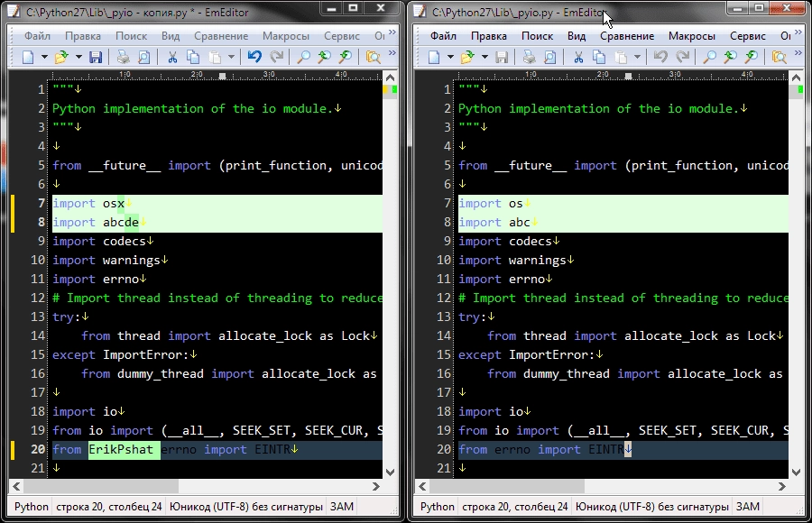Click scroll down arrow in left window
Screen dimensions: 812x523
coord(391,472)
